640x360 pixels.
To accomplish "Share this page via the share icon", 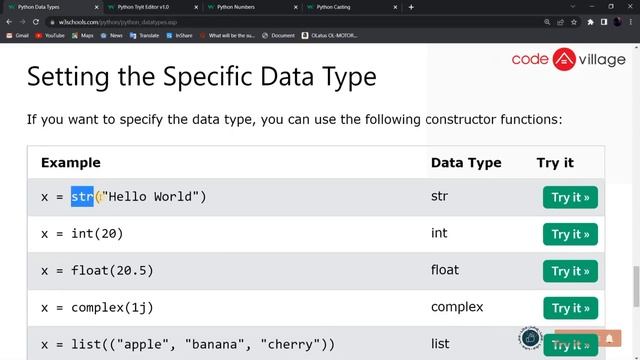I will [560, 22].
